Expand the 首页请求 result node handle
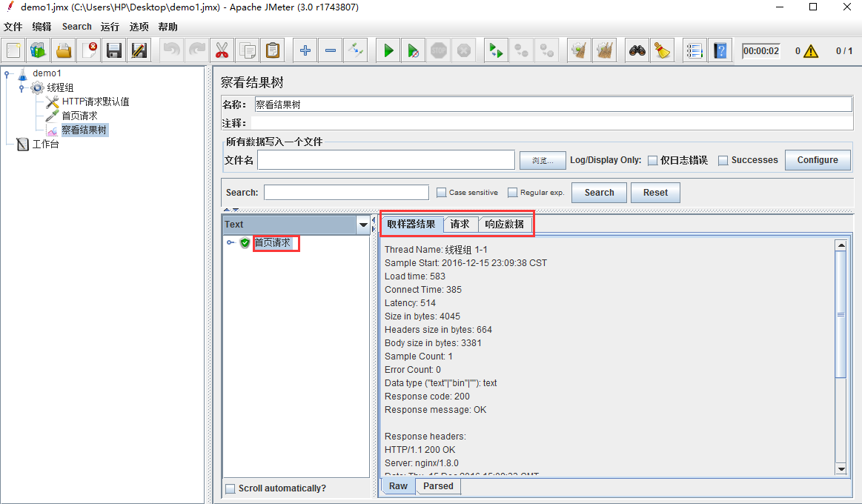 pyautogui.click(x=231, y=242)
